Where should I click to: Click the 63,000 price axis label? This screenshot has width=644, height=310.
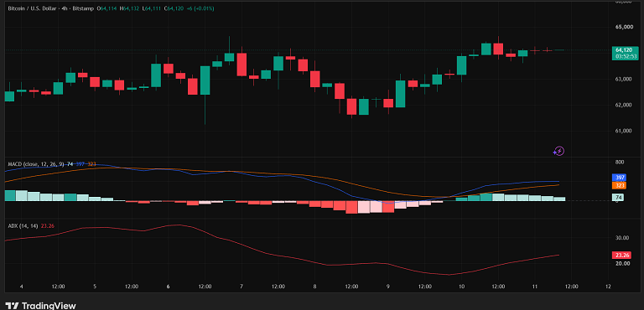pos(624,80)
